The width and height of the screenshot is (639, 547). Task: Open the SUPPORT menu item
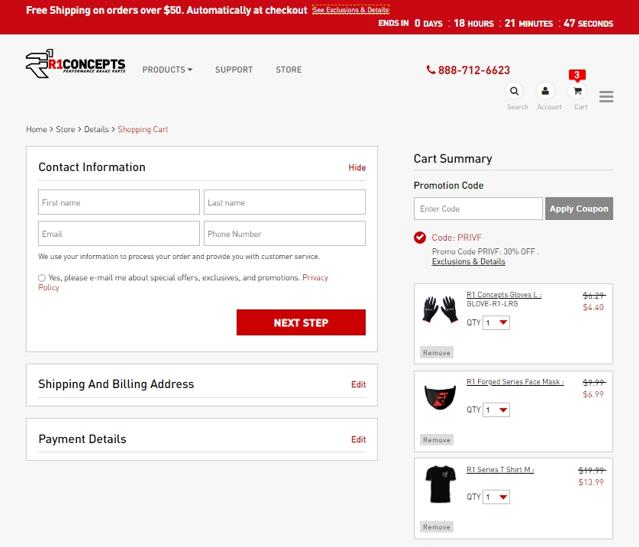(234, 70)
